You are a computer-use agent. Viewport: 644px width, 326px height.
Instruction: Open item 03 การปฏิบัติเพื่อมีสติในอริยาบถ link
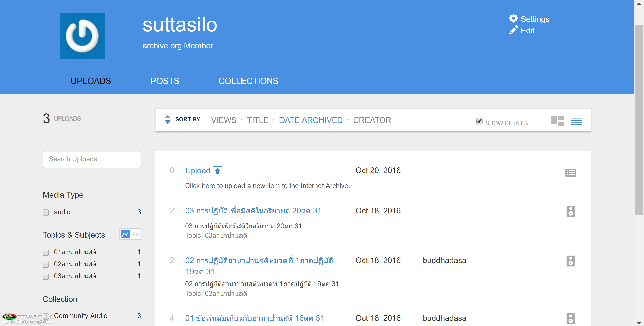253,211
